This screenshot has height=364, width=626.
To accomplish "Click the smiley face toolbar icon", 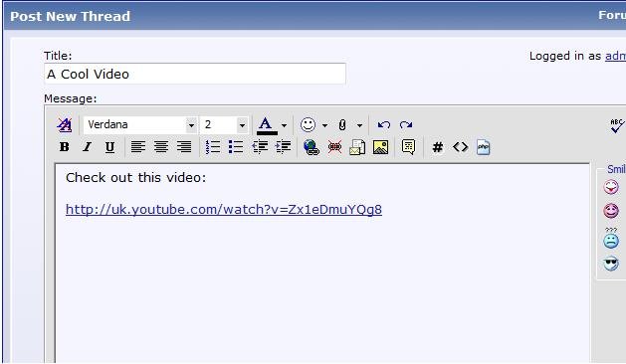I will click(x=308, y=125).
